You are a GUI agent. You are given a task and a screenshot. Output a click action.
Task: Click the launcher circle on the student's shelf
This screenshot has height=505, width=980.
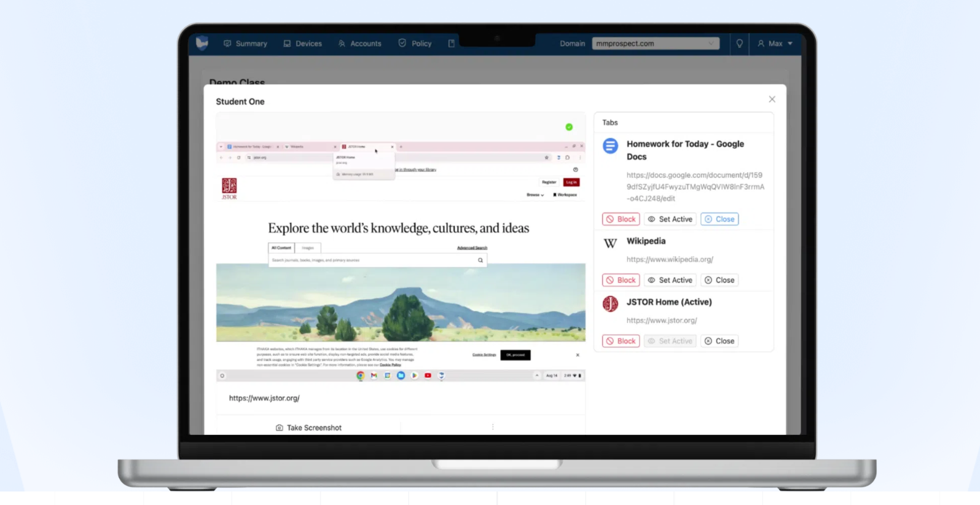(222, 376)
